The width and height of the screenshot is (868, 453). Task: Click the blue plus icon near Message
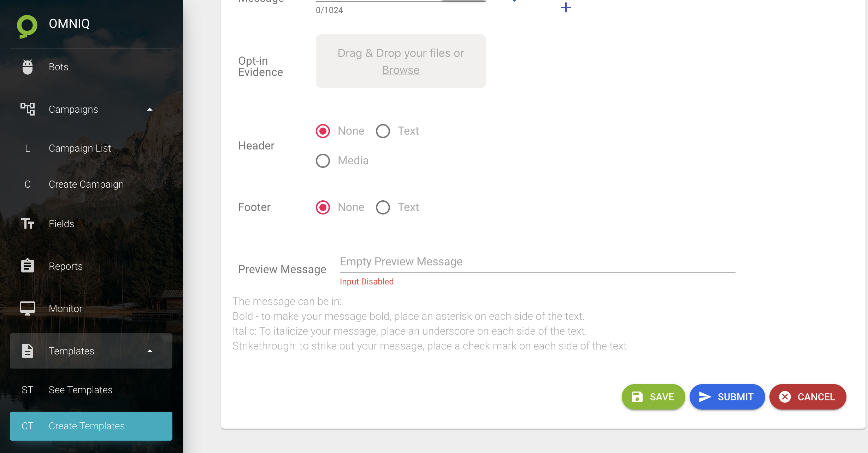point(566,8)
